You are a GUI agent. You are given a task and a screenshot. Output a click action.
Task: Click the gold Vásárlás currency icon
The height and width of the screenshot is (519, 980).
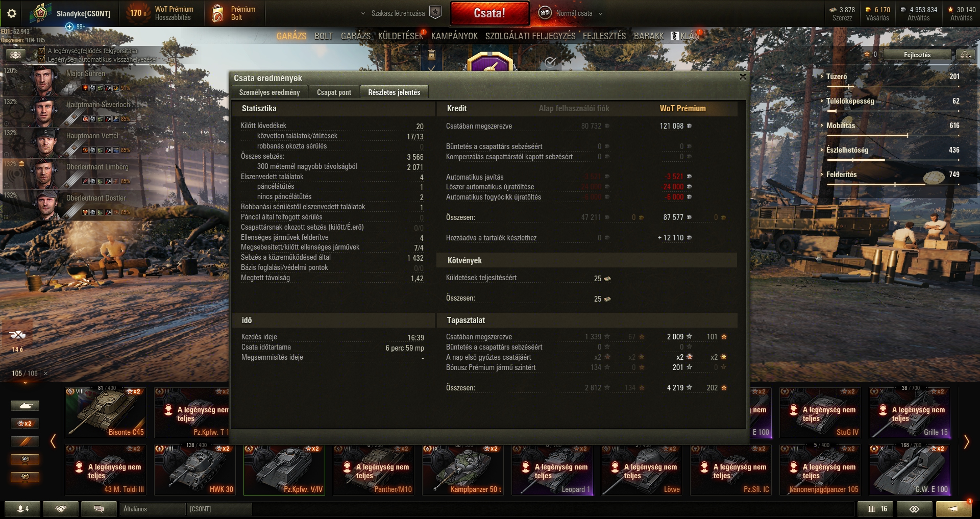(868, 10)
